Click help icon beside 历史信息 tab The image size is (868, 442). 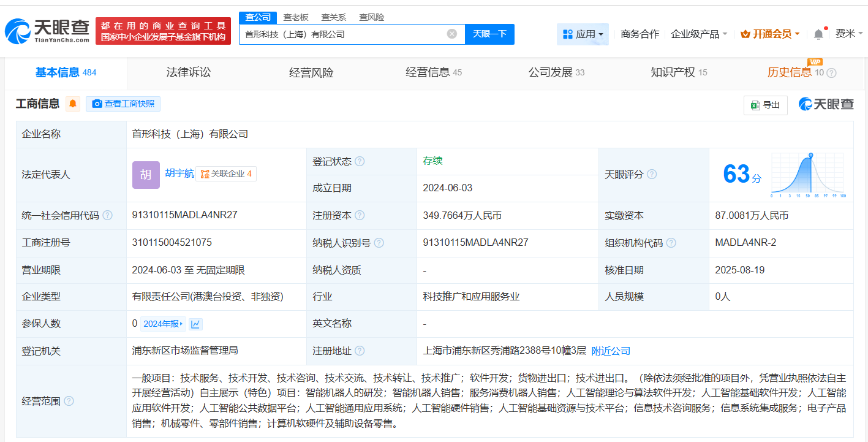coord(831,73)
